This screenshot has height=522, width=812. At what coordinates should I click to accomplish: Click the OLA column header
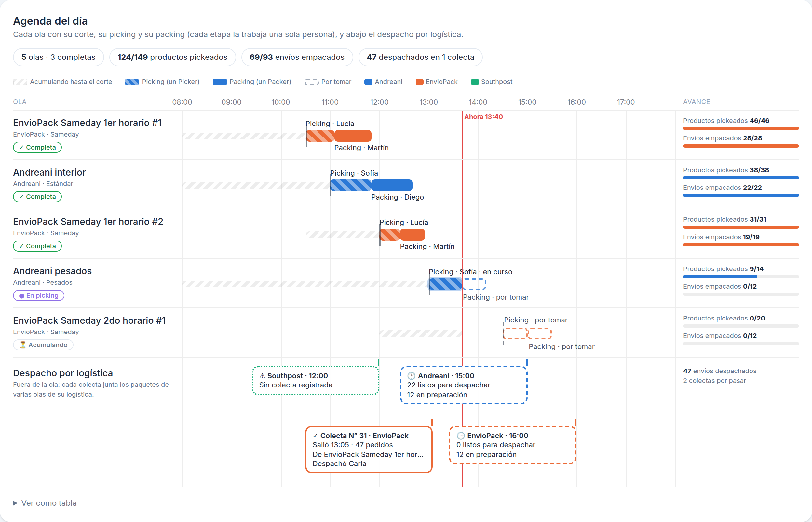(20, 102)
